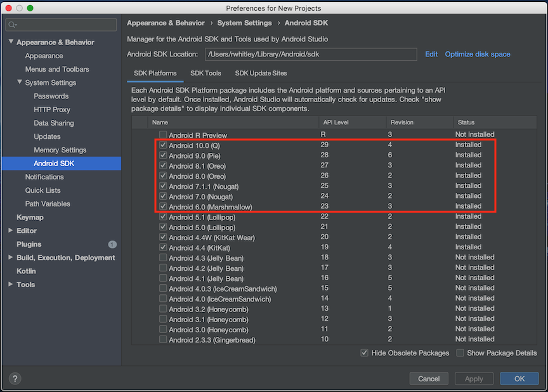The width and height of the screenshot is (548, 392).
Task: Collapse the Appearance & Behavior section
Action: click(x=10, y=42)
